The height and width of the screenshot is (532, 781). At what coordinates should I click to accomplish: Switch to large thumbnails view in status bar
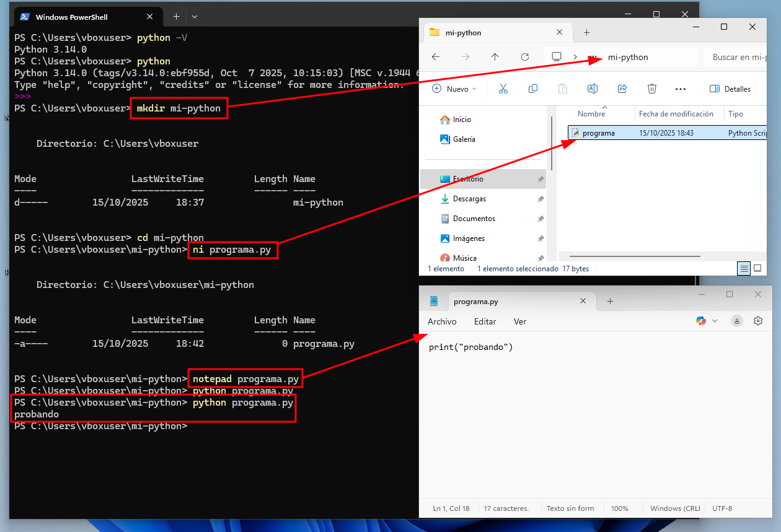(757, 269)
